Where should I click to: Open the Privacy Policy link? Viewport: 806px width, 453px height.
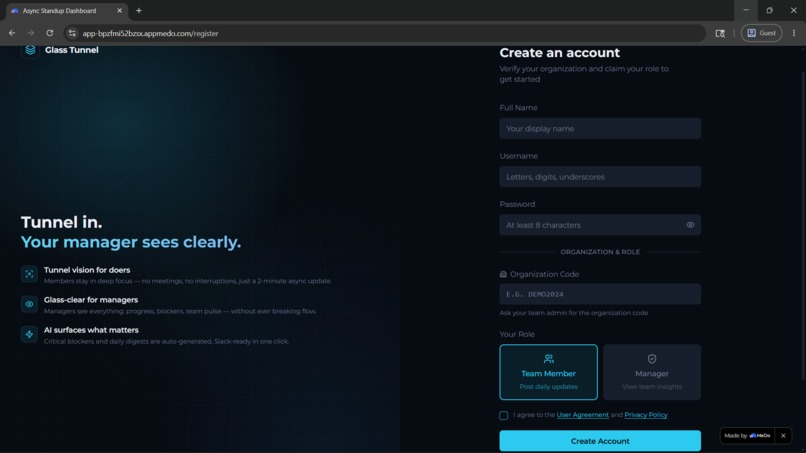(x=646, y=414)
